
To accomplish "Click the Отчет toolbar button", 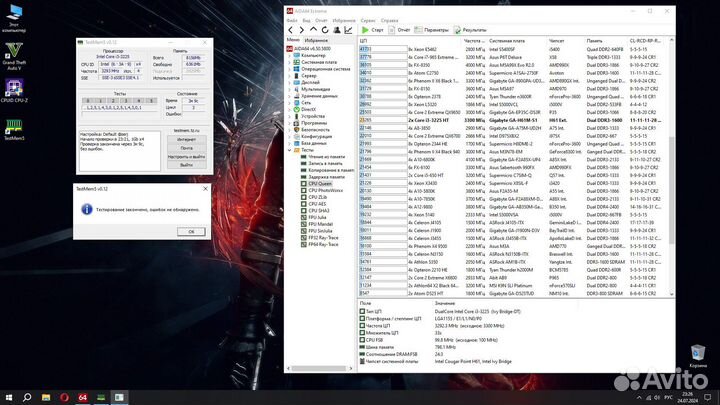I will click(399, 30).
